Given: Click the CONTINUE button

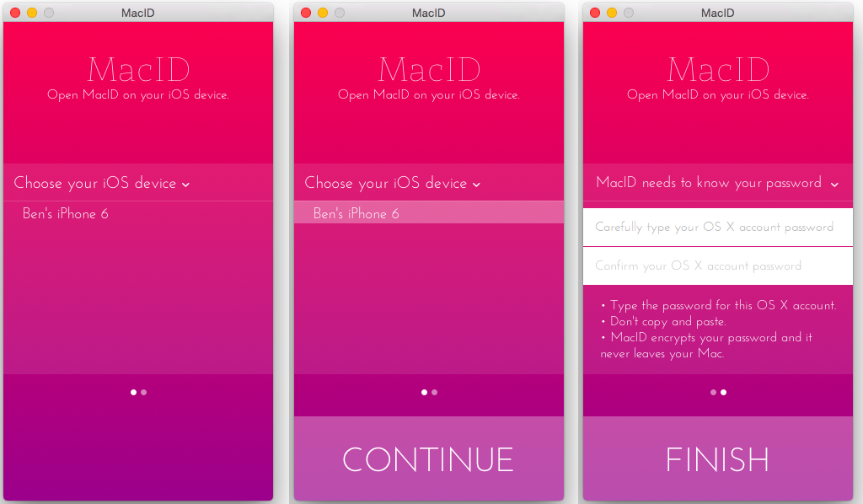Looking at the screenshot, I should point(428,459).
